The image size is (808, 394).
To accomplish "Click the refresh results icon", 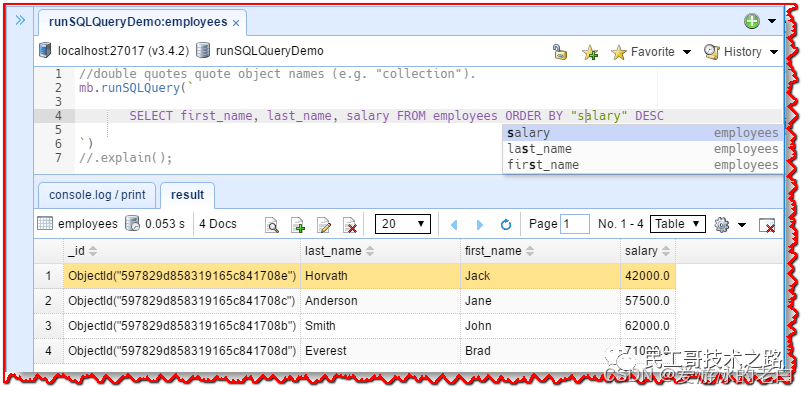I will point(506,225).
